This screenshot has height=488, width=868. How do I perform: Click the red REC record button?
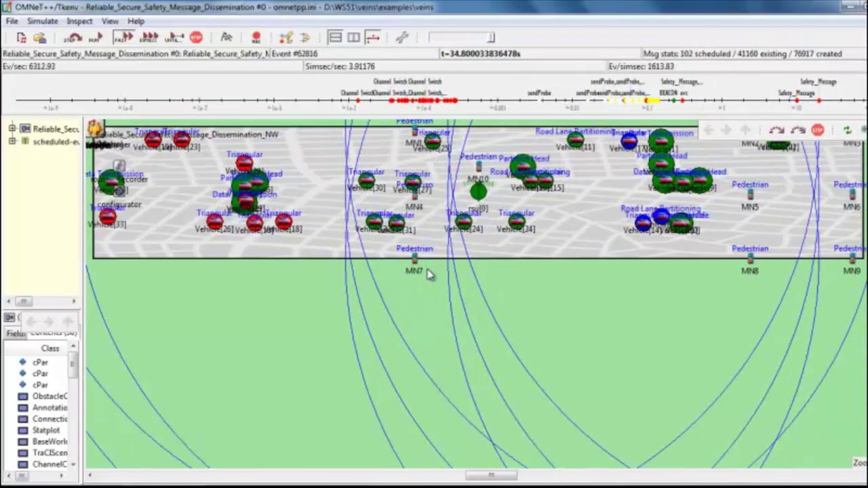[x=256, y=38]
